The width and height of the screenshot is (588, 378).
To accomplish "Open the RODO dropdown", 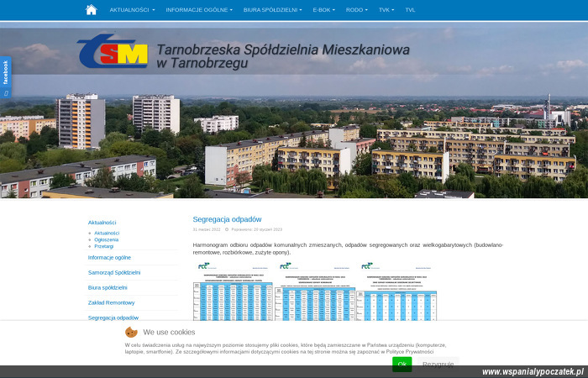I will click(x=357, y=10).
